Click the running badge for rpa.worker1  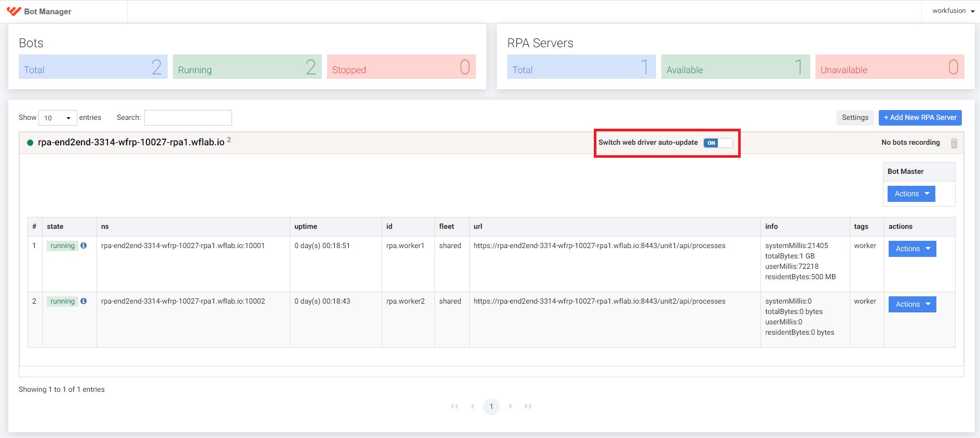(62, 245)
